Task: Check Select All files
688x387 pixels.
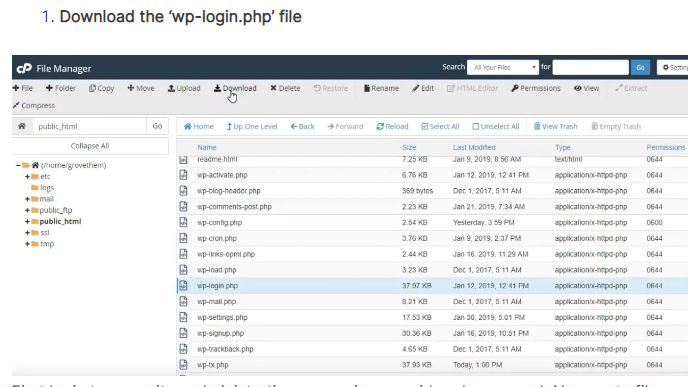Action: pos(441,126)
